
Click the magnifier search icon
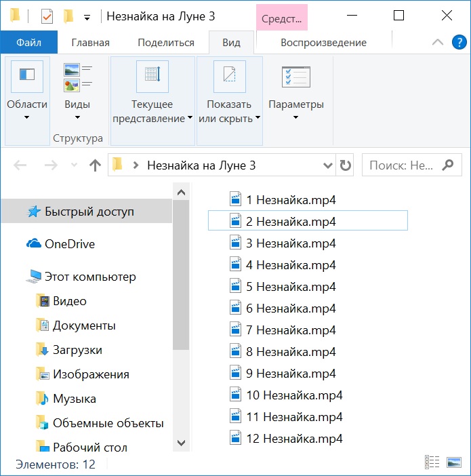448,165
